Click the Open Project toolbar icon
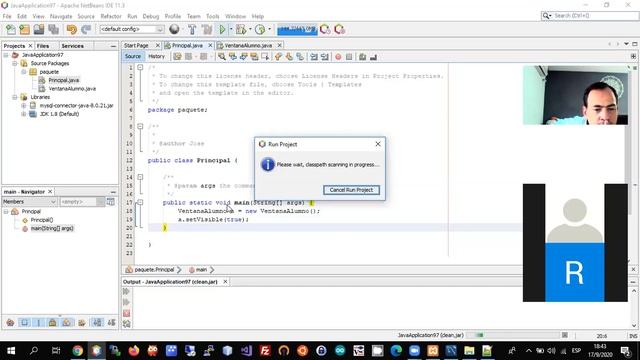640x360 pixels. click(39, 29)
